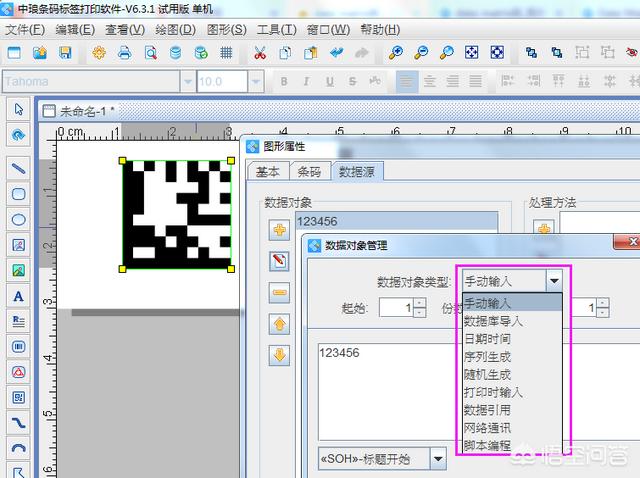Open the data object type dropdown arrow

554,281
